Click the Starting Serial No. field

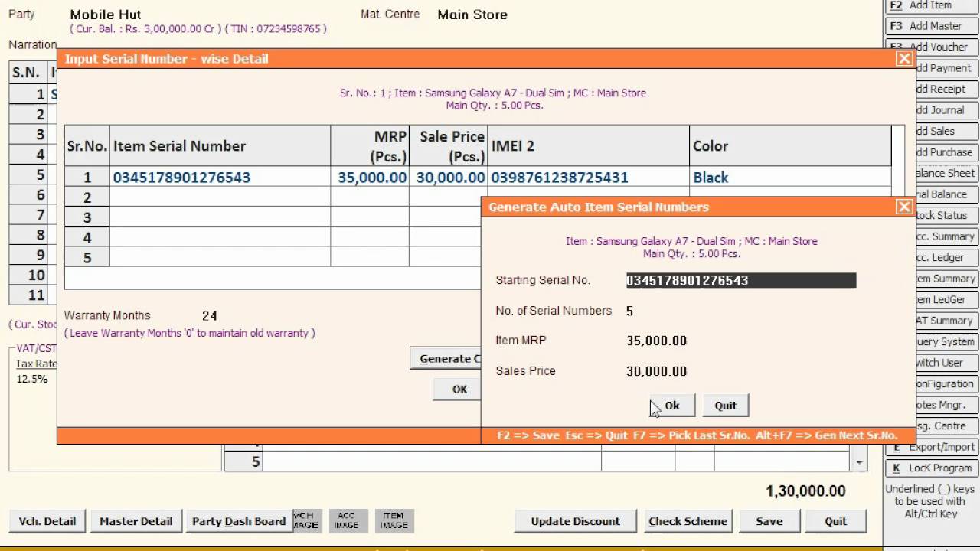[740, 280]
